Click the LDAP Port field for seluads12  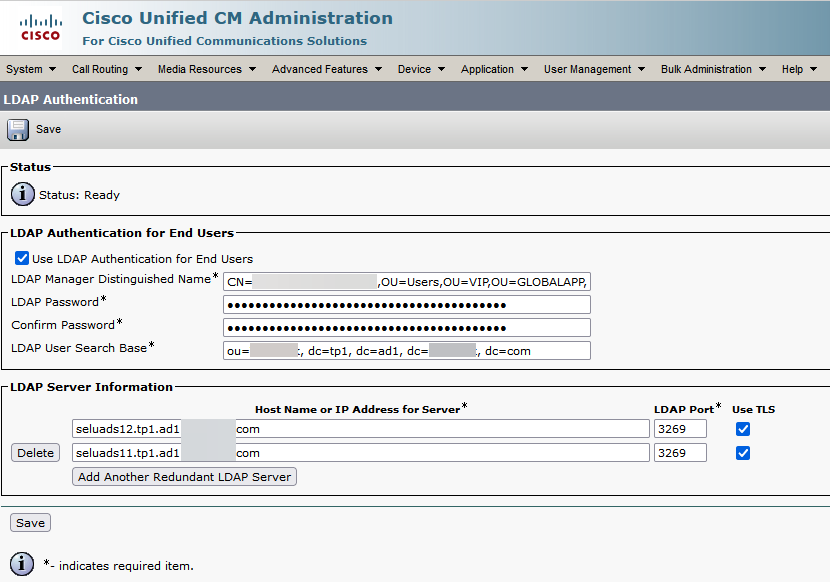680,429
